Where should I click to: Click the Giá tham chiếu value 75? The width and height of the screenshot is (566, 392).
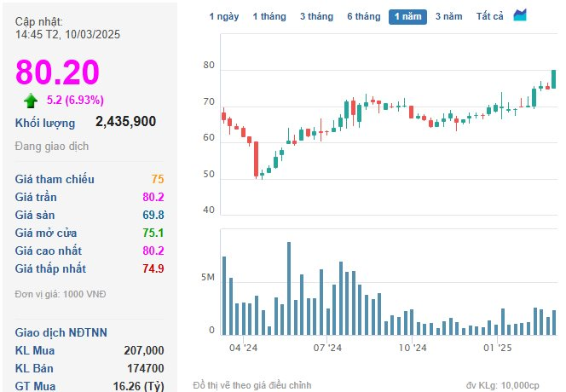(158, 179)
